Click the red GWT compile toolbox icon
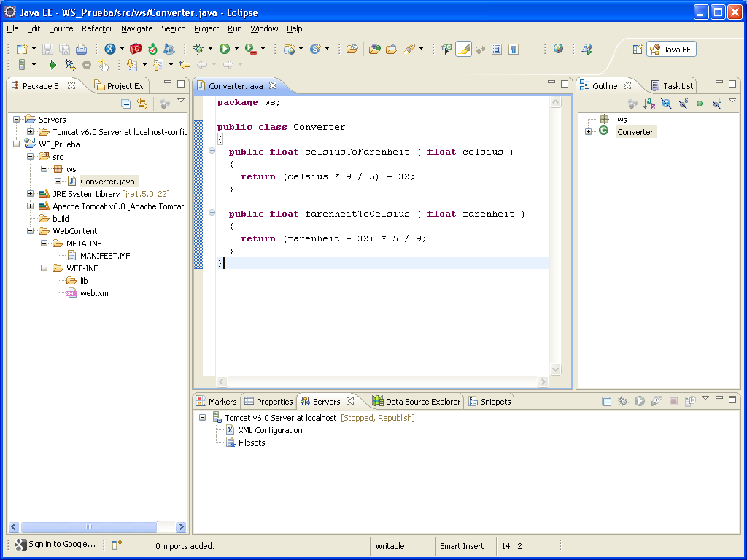This screenshot has width=747, height=560. click(x=136, y=49)
